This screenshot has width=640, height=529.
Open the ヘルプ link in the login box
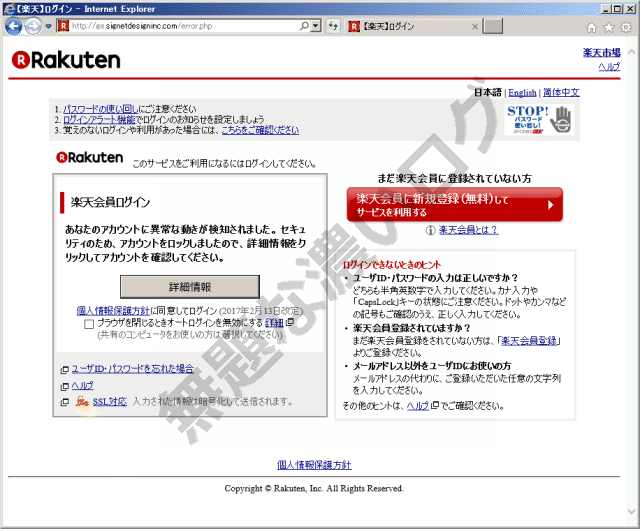click(82, 386)
